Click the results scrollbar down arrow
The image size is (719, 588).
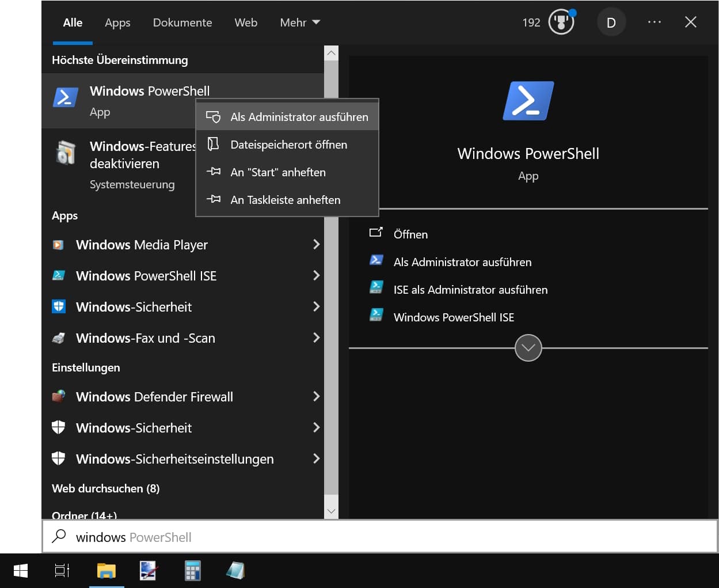pos(332,511)
